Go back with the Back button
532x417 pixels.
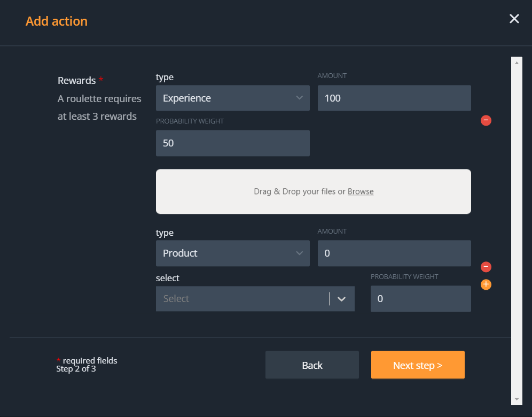[312, 365]
